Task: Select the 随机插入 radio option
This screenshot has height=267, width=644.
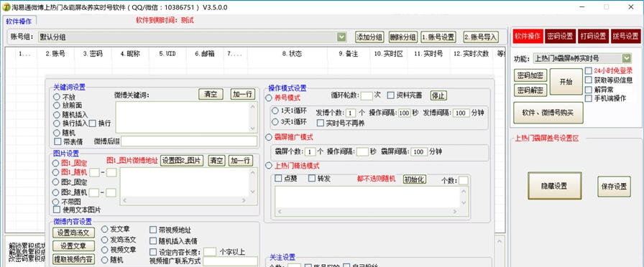Action: 56,114
